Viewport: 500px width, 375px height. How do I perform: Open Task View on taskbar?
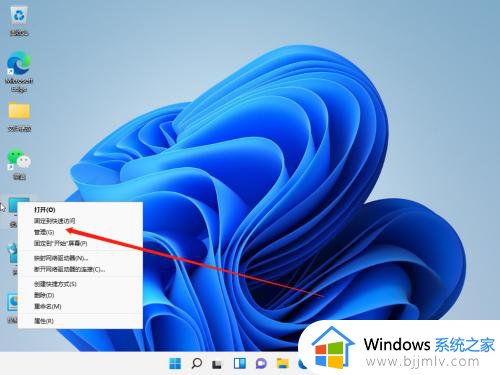pos(217,363)
